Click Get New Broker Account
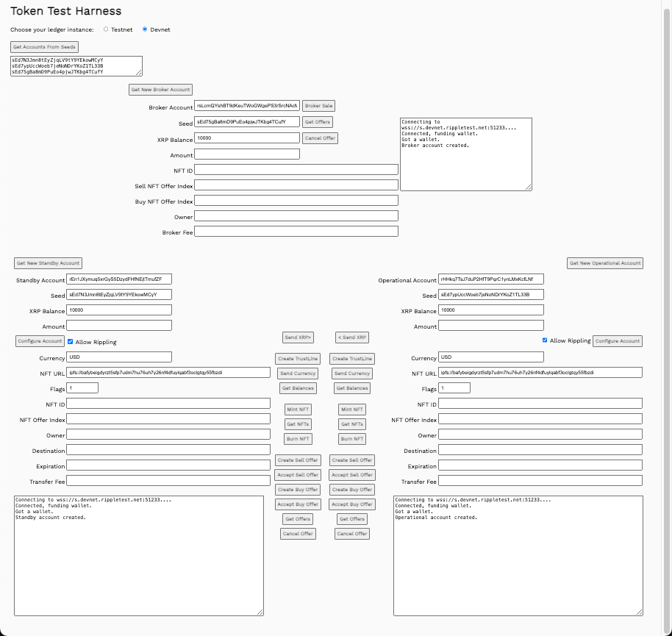672x636 pixels. pos(159,89)
